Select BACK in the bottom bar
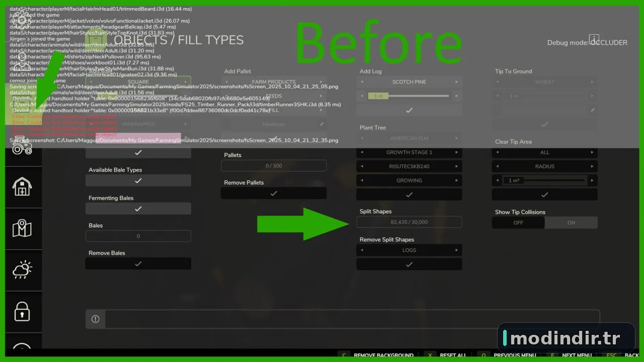The height and width of the screenshot is (362, 644). point(631,355)
